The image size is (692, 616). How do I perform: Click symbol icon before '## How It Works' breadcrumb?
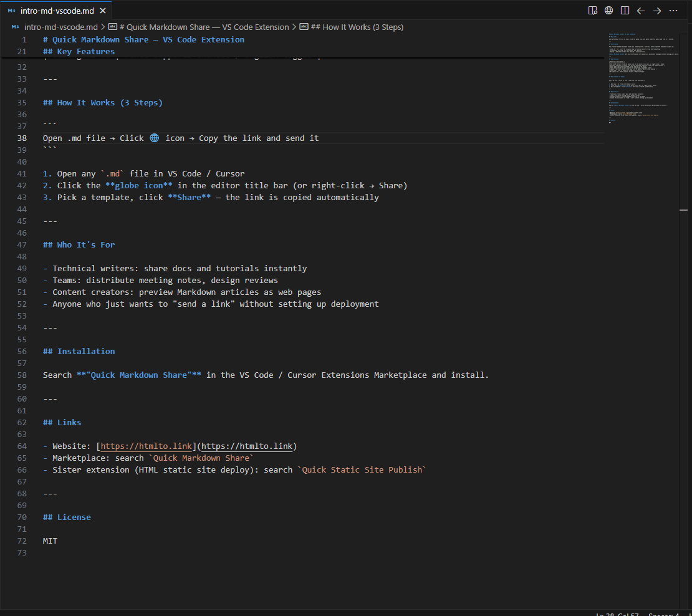[x=304, y=27]
